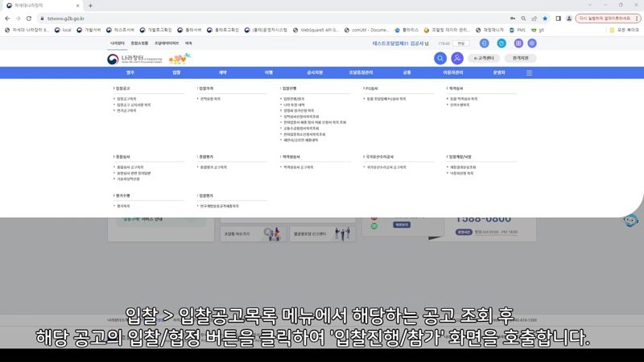Screen dimensions: 644x362
Task: Click the 원격지원 button
Action: click(x=520, y=58)
